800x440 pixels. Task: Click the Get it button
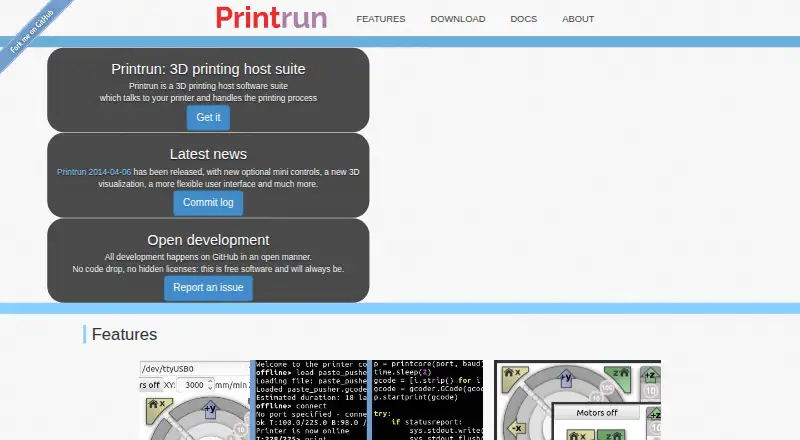(208, 117)
